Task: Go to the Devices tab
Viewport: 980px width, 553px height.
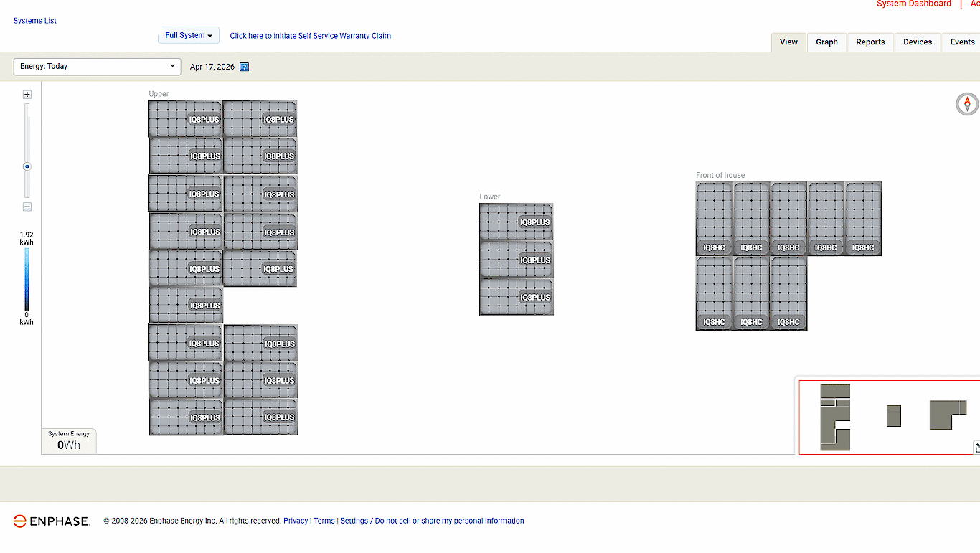Action: click(x=917, y=42)
